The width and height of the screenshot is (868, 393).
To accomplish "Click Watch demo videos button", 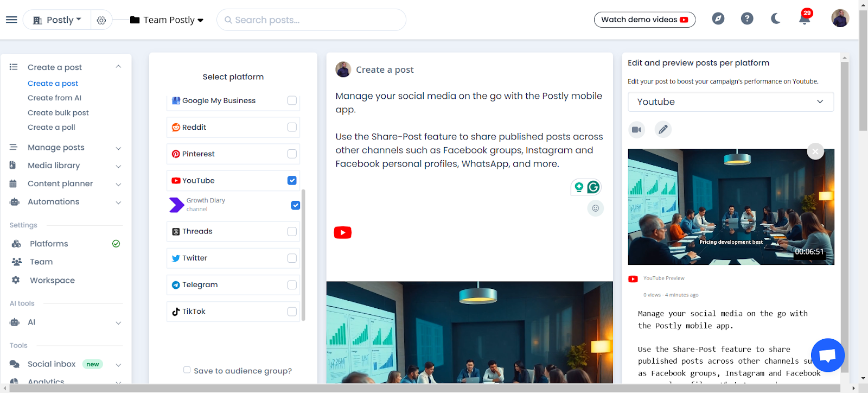I will pyautogui.click(x=644, y=20).
